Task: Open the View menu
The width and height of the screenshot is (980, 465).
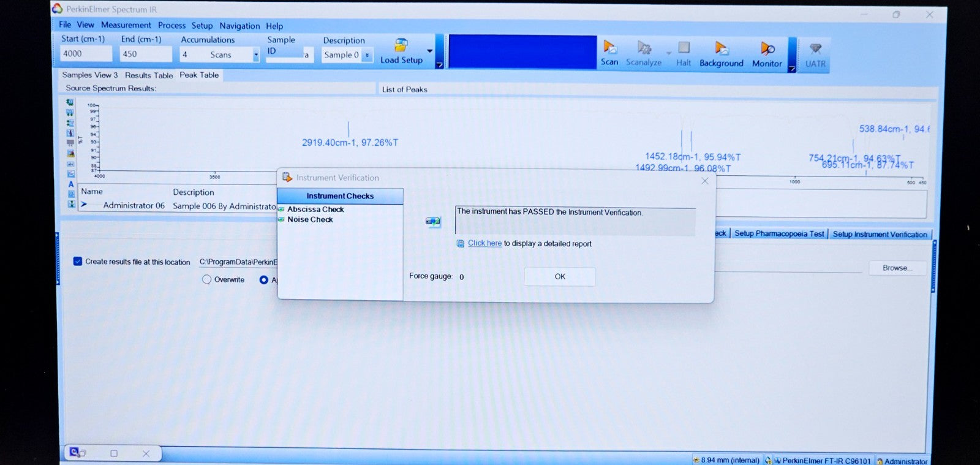Action: pyautogui.click(x=85, y=25)
